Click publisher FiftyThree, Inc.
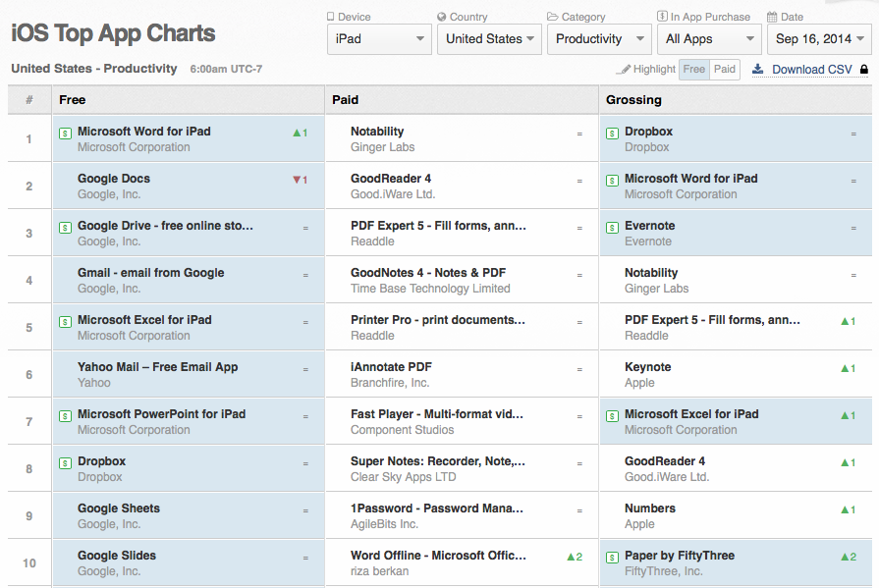 coord(663,570)
